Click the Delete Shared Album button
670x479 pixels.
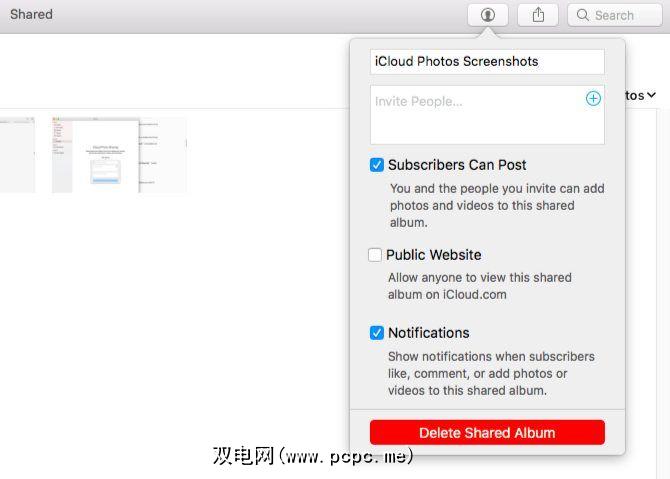[x=487, y=432]
